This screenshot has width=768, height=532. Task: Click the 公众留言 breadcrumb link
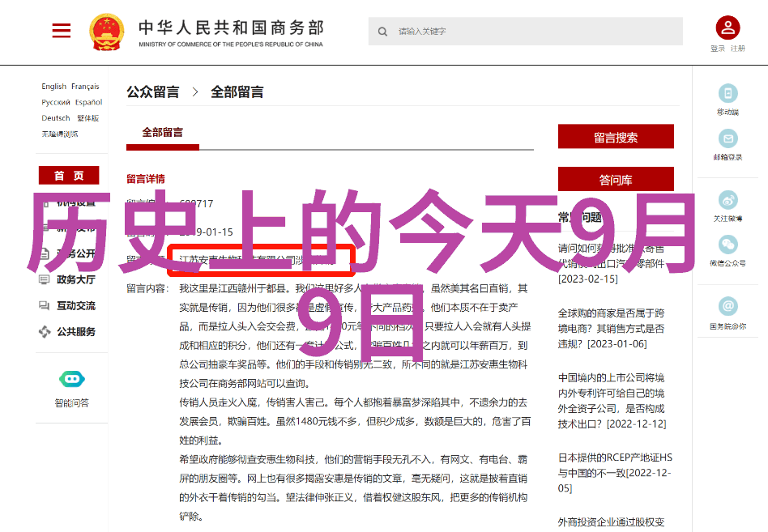click(x=153, y=92)
